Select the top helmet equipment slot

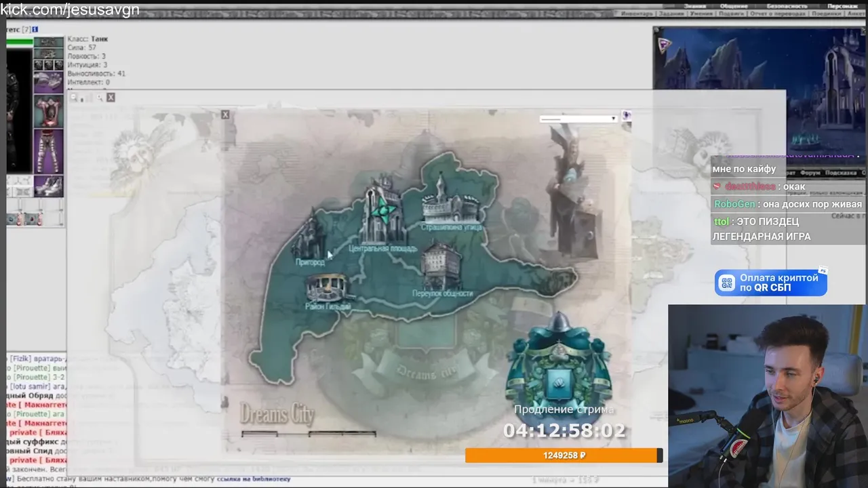48,42
